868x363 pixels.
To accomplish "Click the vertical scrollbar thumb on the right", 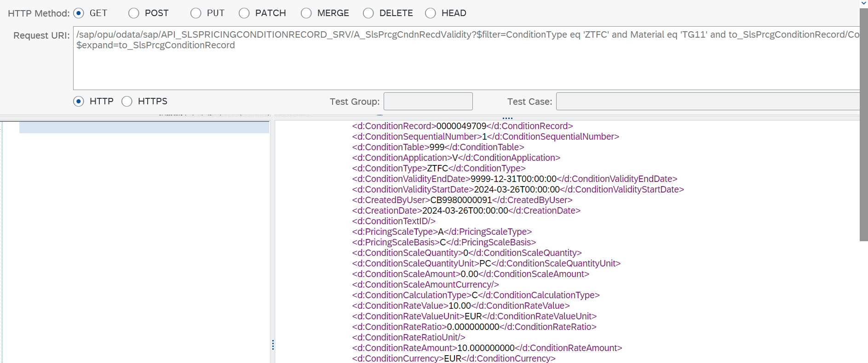I will (863, 124).
